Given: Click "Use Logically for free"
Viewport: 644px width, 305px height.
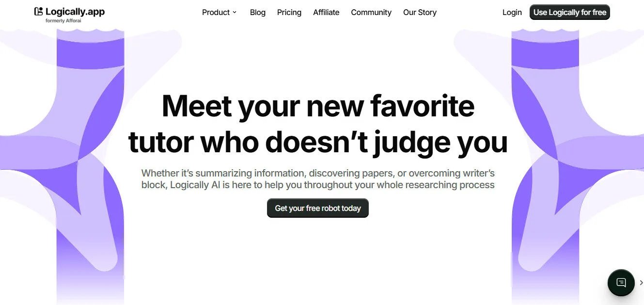Looking at the screenshot, I should (569, 12).
